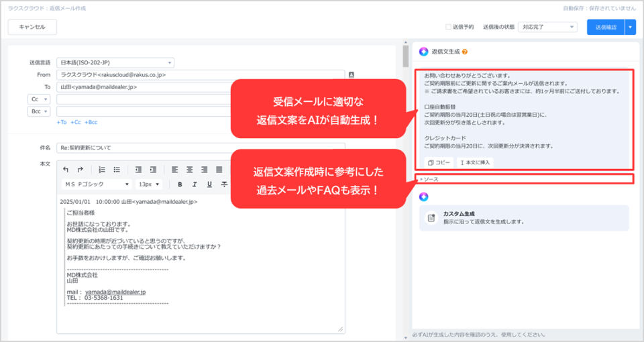The height and width of the screenshot is (342, 644).
Task: Open the arrow next to 送信確認 button
Action: click(x=631, y=27)
